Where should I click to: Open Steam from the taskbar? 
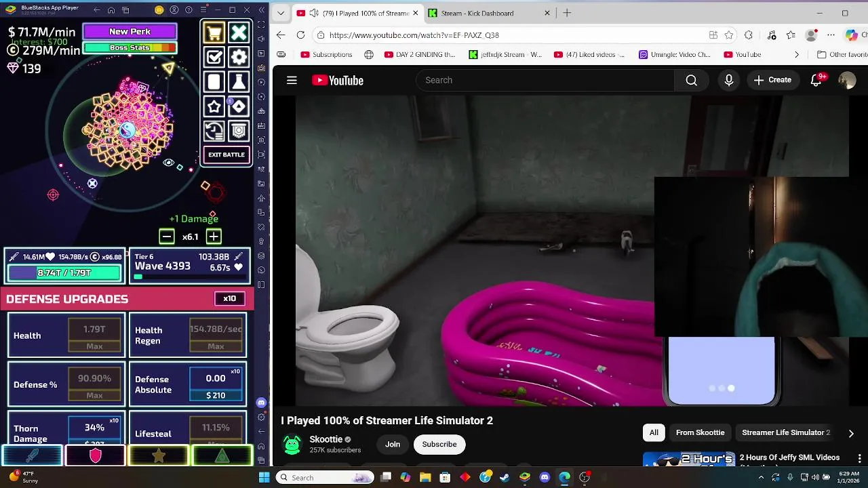pyautogui.click(x=505, y=477)
